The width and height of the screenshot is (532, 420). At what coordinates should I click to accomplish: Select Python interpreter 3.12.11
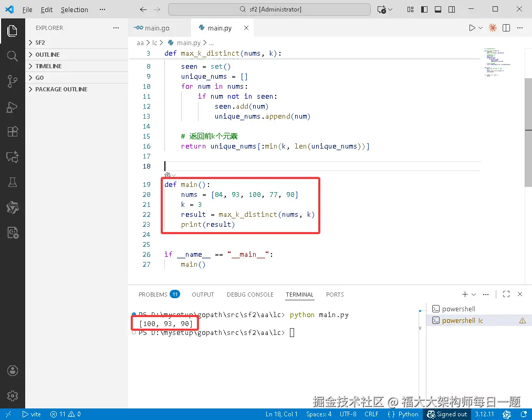tap(484, 414)
